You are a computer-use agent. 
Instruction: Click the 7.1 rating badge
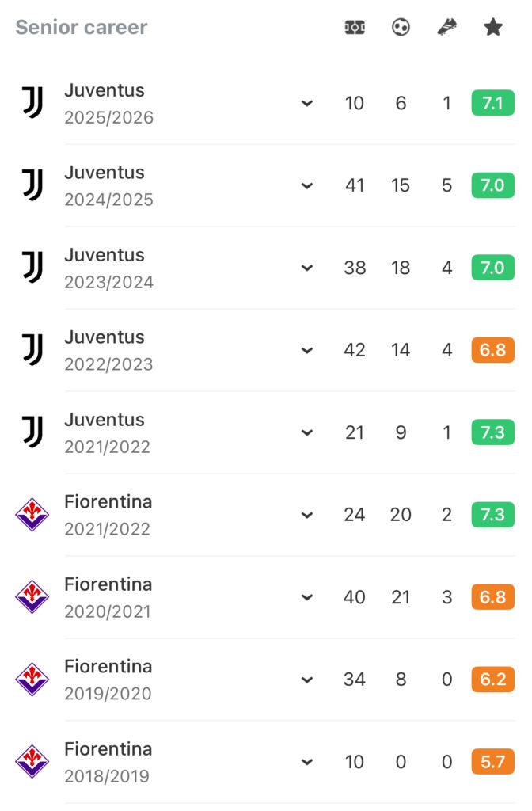point(492,104)
